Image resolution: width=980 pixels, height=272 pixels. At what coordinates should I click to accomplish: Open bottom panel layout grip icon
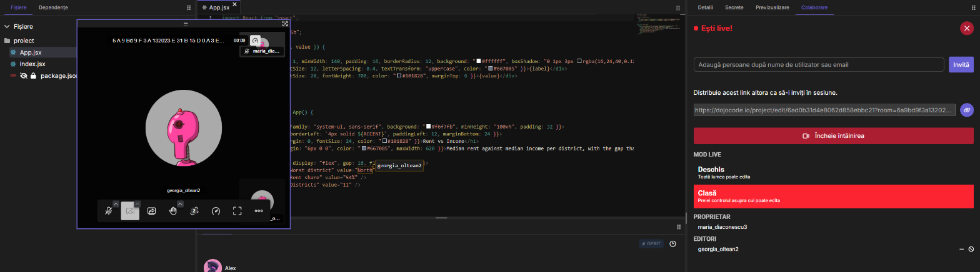[679, 226]
